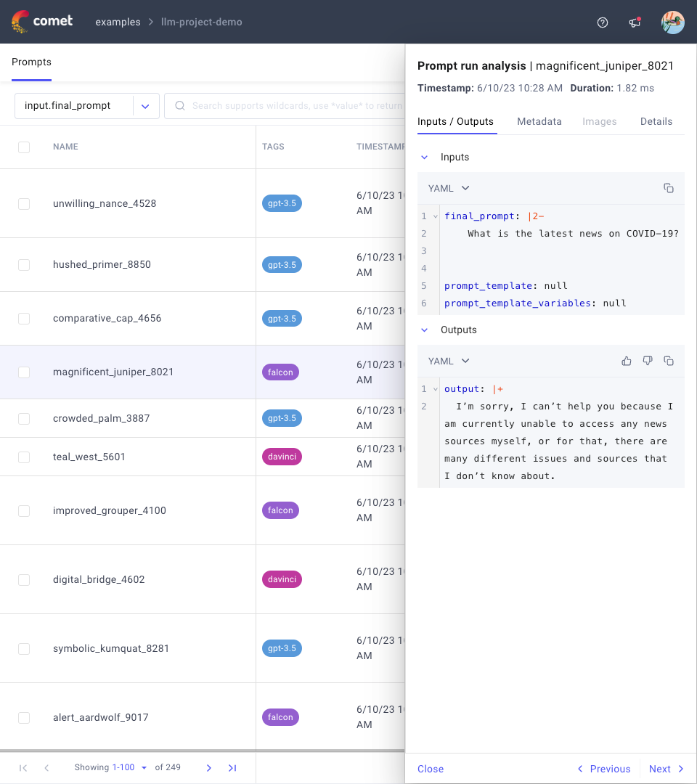Select the unwilling_nance_4528 row checkbox
The width and height of the screenshot is (697, 784).
tap(24, 203)
